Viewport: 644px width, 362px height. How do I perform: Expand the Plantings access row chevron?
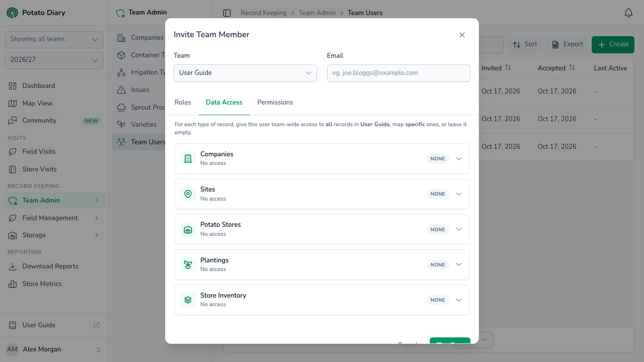pyautogui.click(x=459, y=264)
